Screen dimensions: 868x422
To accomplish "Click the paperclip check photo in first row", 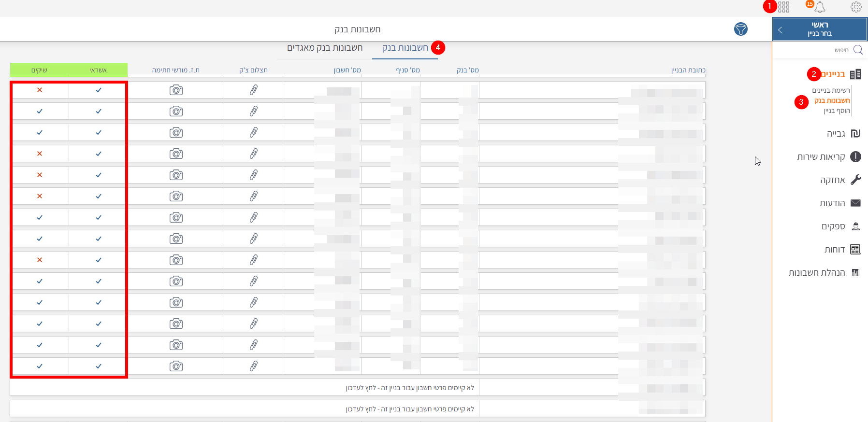I will (253, 90).
